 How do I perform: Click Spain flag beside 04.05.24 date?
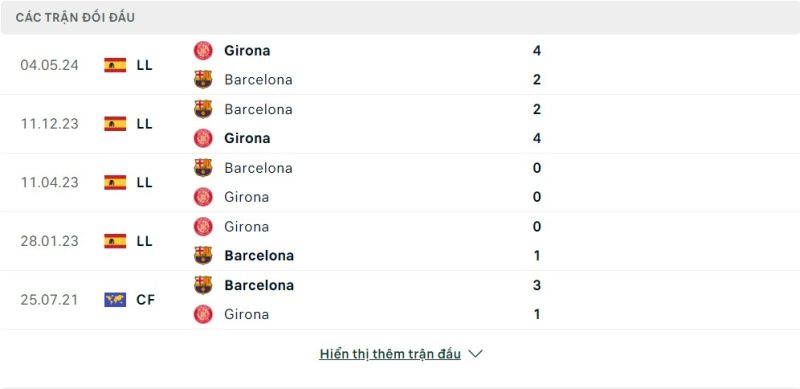[115, 65]
